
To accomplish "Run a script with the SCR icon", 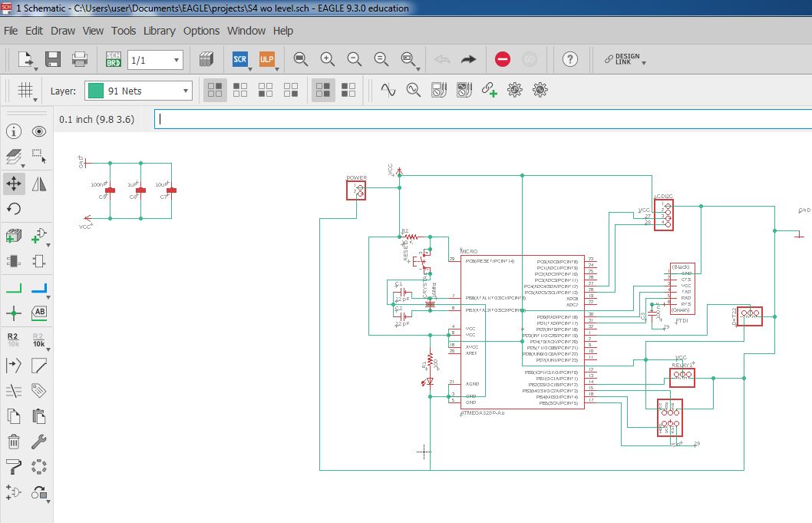I will [239, 59].
